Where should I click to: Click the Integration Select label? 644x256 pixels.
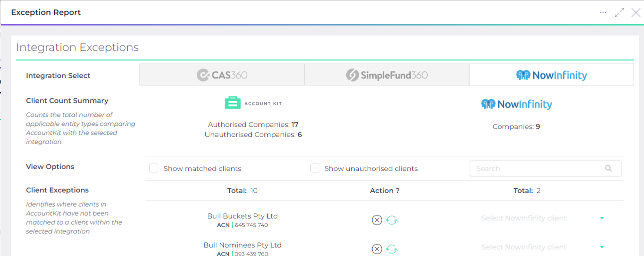coord(58,75)
